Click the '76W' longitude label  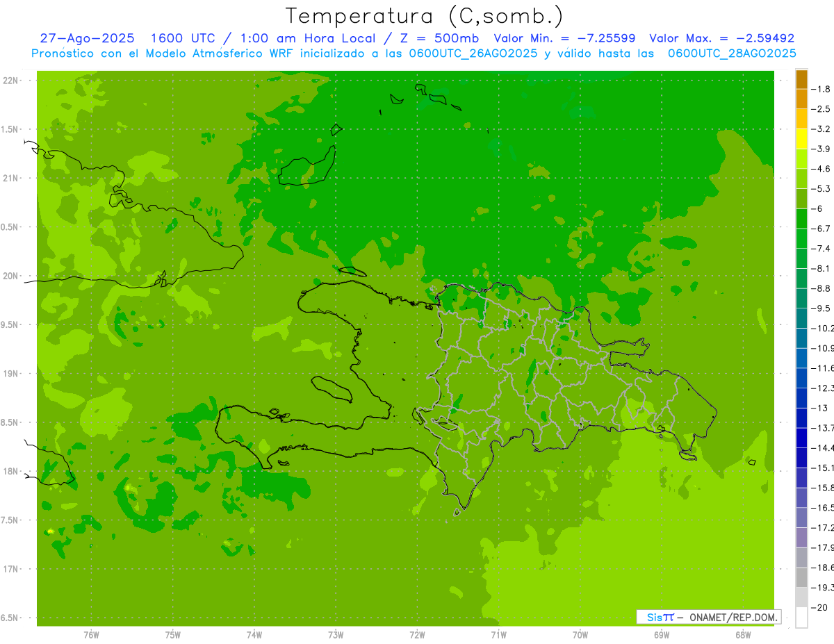[91, 635]
